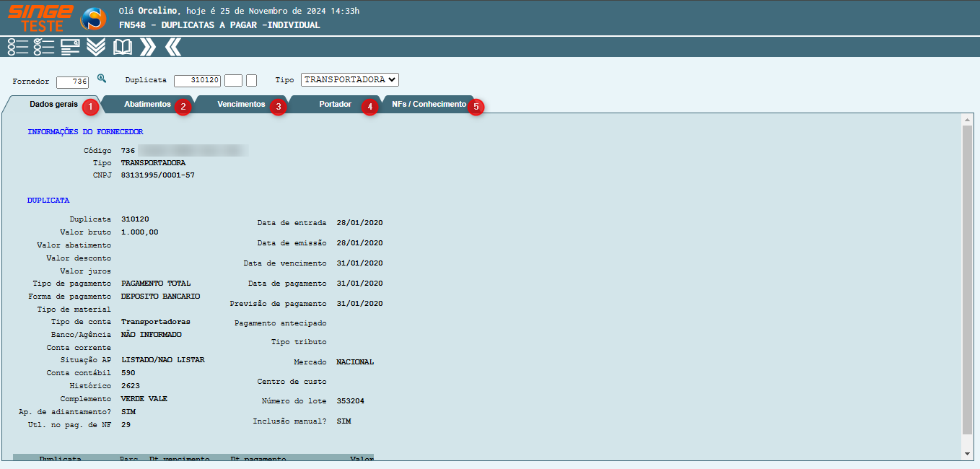Select the Dados gerais tab

point(53,104)
